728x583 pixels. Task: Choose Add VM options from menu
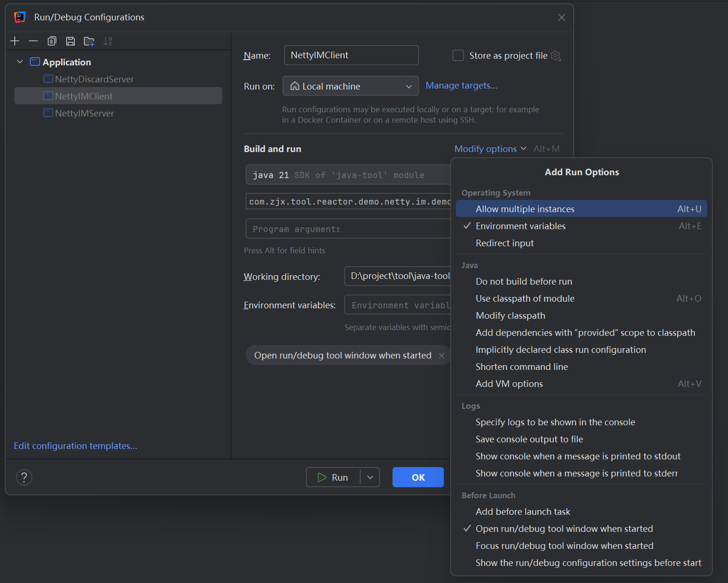[509, 384]
